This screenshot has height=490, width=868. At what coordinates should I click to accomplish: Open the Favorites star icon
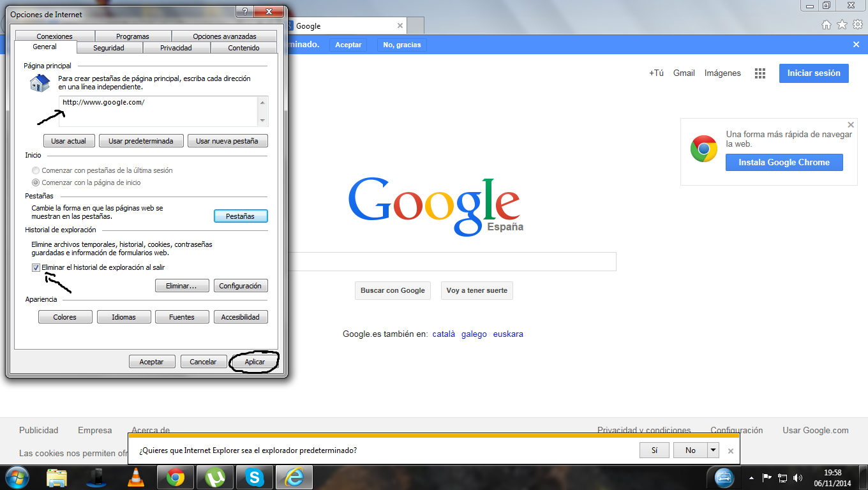[842, 25]
